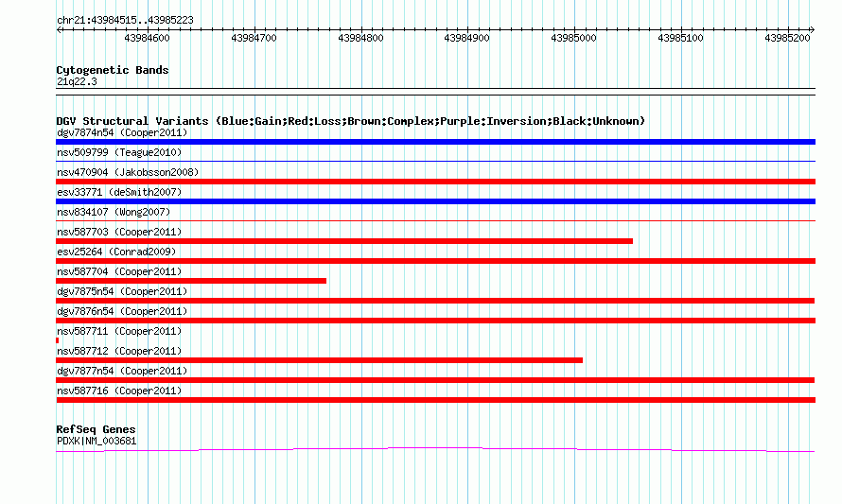Screen dimensions: 842x504
Task: Click the right arrowhead of the coordinate ruler
Action: click(x=813, y=30)
